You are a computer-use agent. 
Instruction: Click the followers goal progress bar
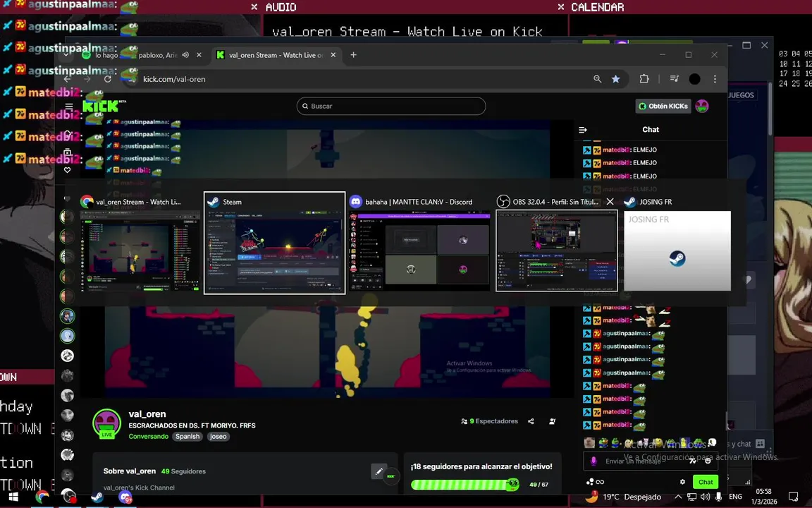click(465, 485)
